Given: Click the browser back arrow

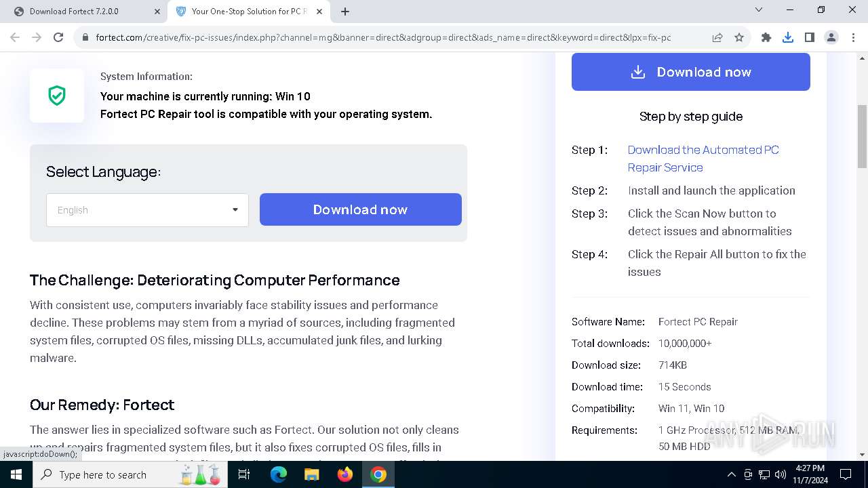Looking at the screenshot, I should point(15,37).
